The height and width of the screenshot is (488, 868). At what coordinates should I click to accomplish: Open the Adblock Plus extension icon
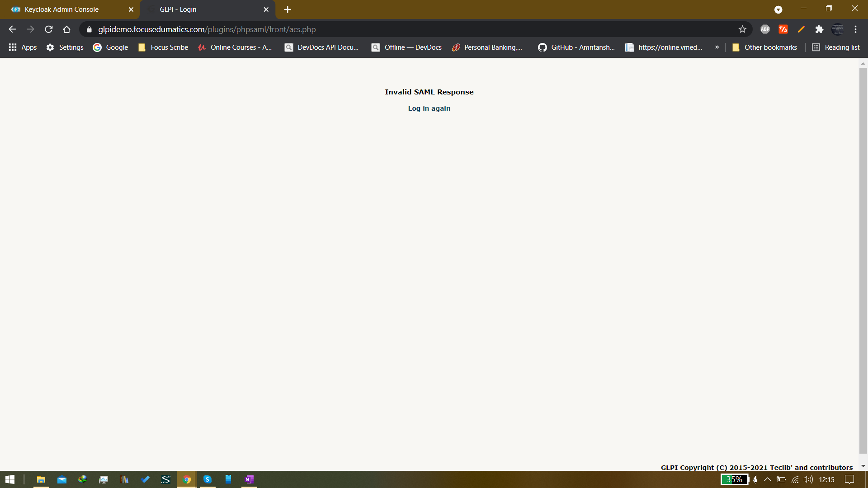[x=765, y=29]
